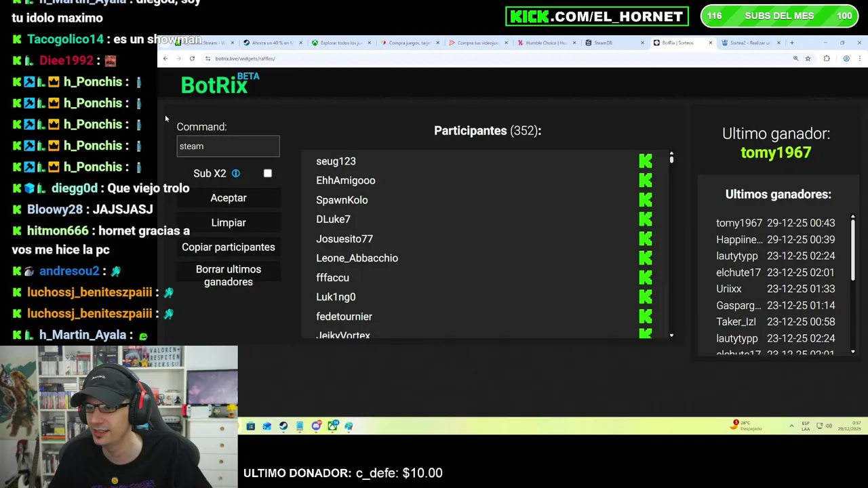Click the Kick icon beside DLuke7
The height and width of the screenshot is (488, 868).
point(646,219)
